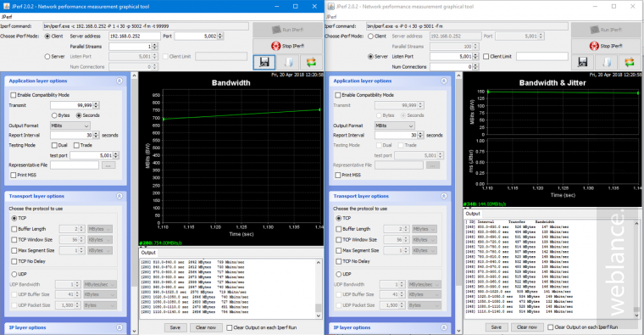644x335 pixels.
Task: Enable Print MSS in right window
Action: 337,175
